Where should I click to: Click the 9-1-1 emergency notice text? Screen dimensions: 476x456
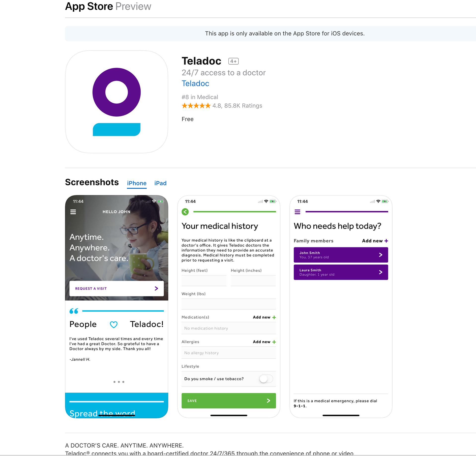point(335,403)
